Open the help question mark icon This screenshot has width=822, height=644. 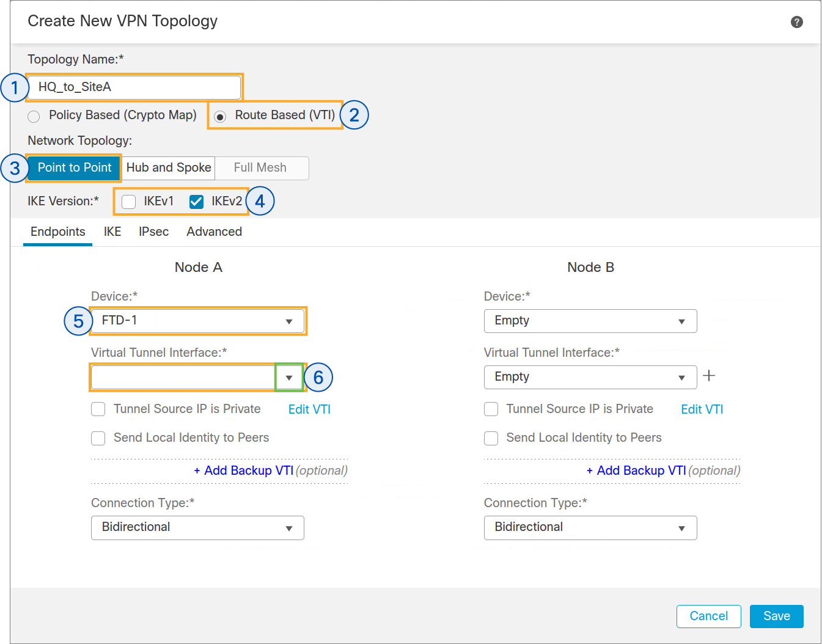click(796, 22)
